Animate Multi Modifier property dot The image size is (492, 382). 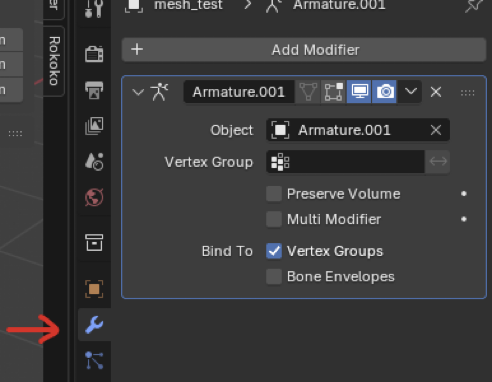pyautogui.click(x=464, y=219)
